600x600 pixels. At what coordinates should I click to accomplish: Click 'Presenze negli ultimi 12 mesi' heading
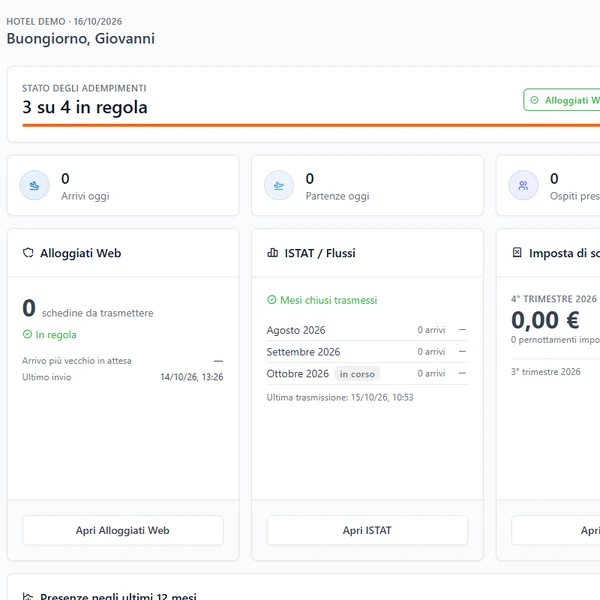tap(118, 596)
